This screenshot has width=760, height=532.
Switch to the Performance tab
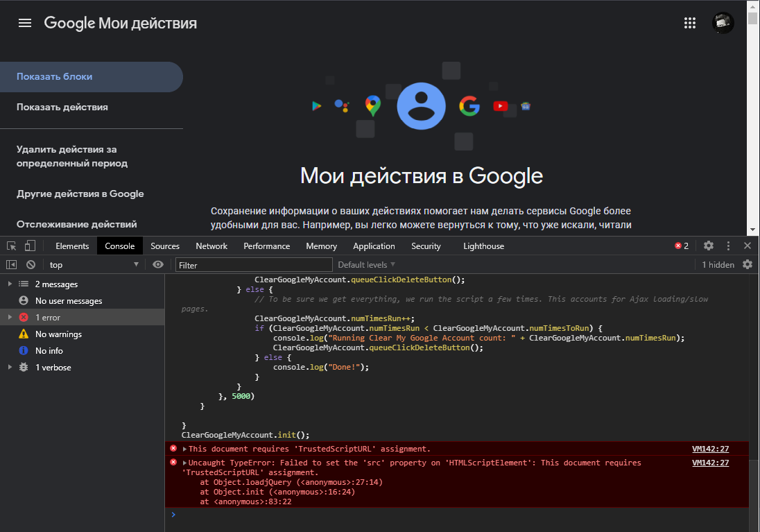click(266, 246)
